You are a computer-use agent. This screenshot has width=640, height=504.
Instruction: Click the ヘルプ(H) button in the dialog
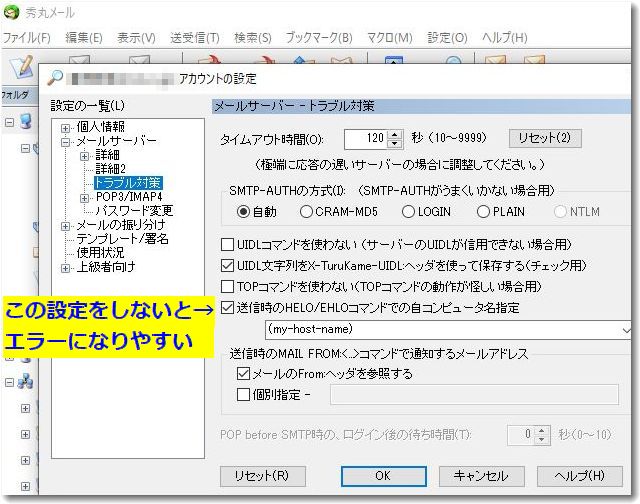580,476
